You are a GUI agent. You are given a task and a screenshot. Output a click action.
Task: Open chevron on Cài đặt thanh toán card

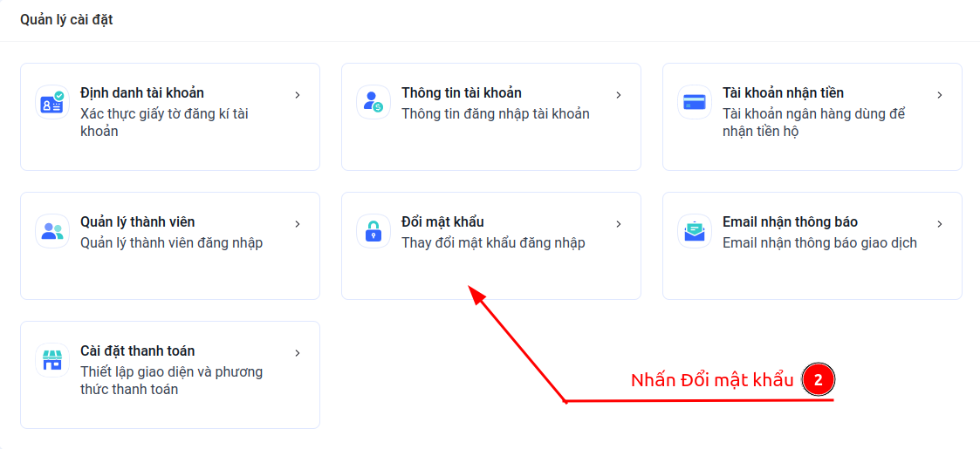298,353
